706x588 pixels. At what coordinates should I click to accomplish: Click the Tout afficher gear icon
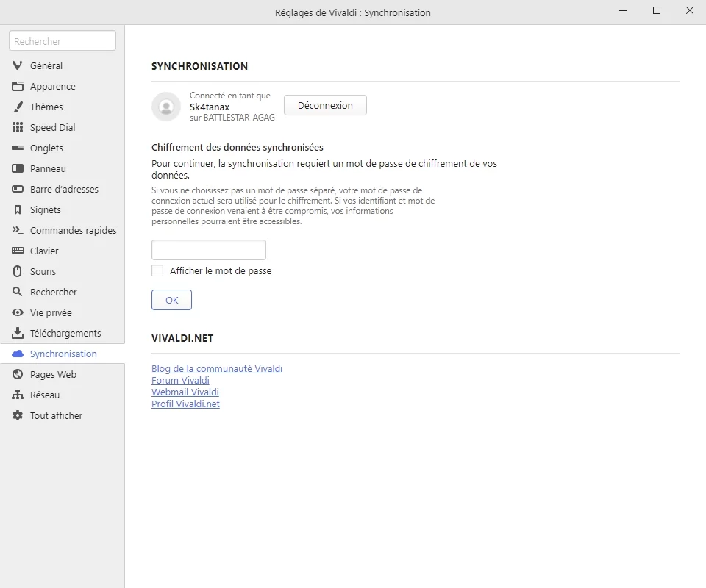tap(17, 416)
